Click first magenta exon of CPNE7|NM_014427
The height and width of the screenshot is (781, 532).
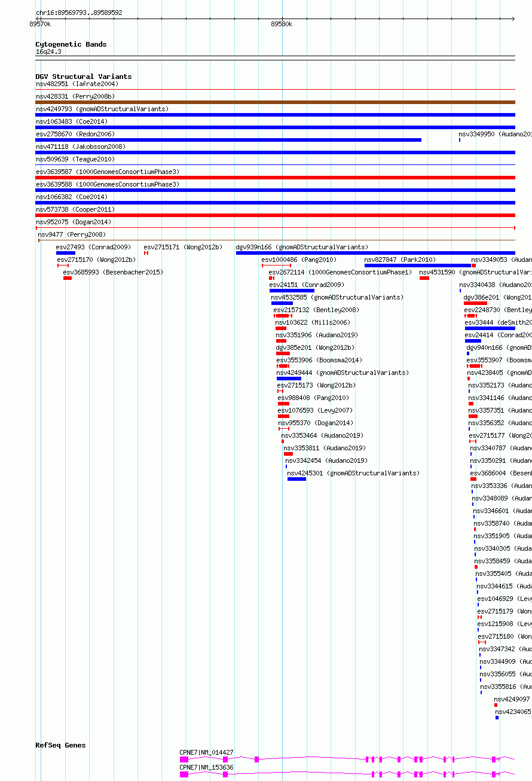(184, 759)
